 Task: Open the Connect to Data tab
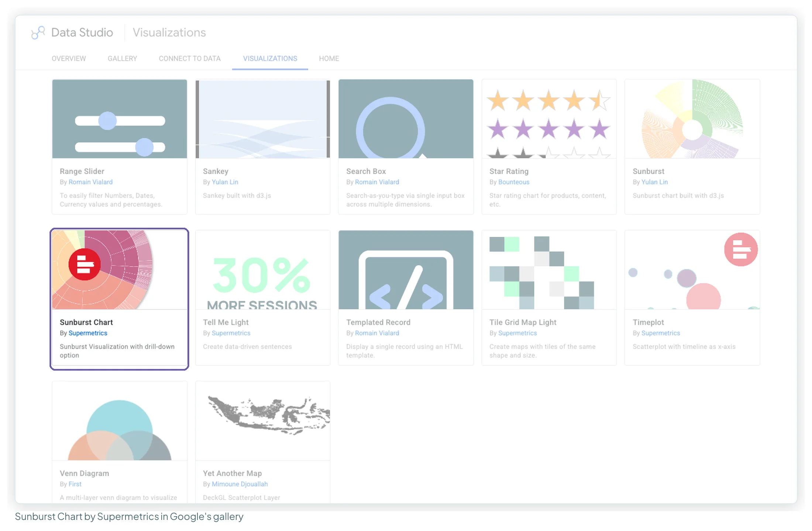pyautogui.click(x=190, y=58)
